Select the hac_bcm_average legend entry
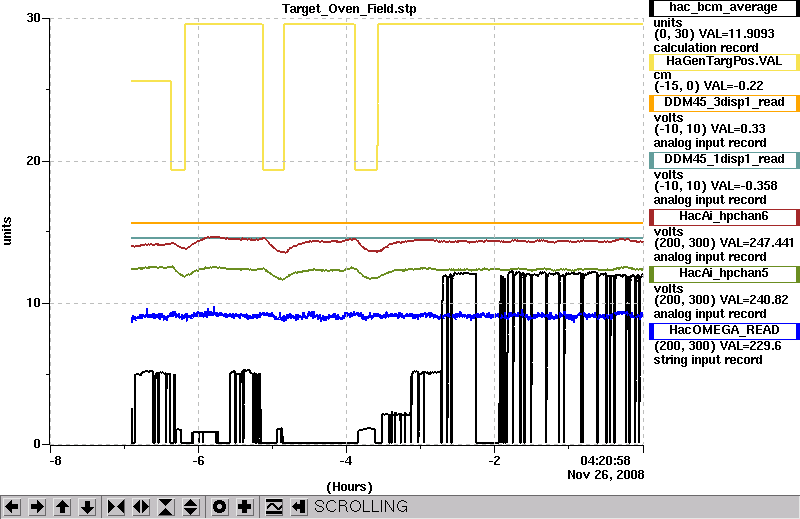 (723, 8)
